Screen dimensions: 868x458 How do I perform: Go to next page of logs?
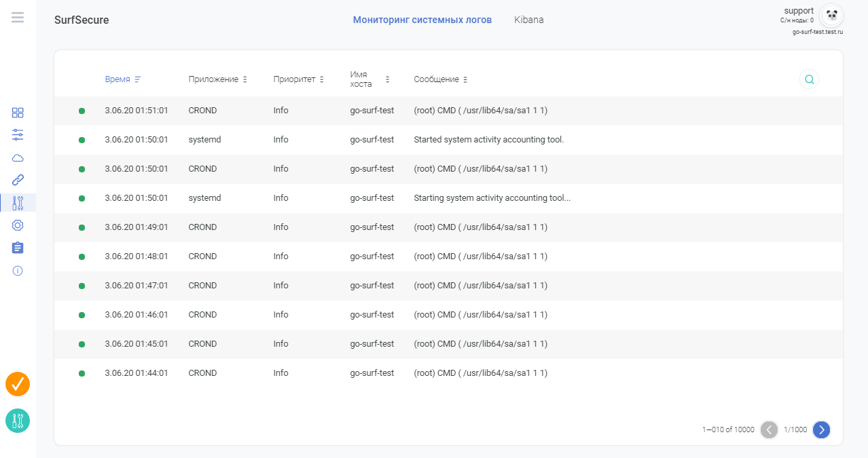(821, 430)
